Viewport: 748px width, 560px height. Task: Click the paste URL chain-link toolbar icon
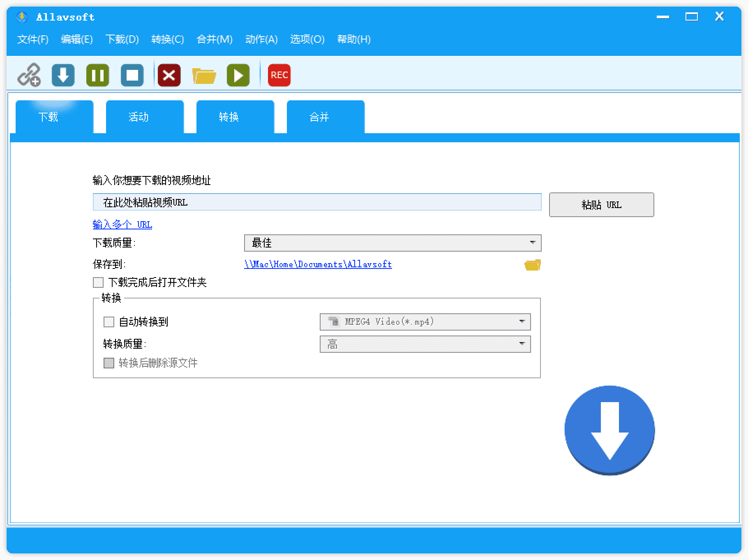[29, 75]
